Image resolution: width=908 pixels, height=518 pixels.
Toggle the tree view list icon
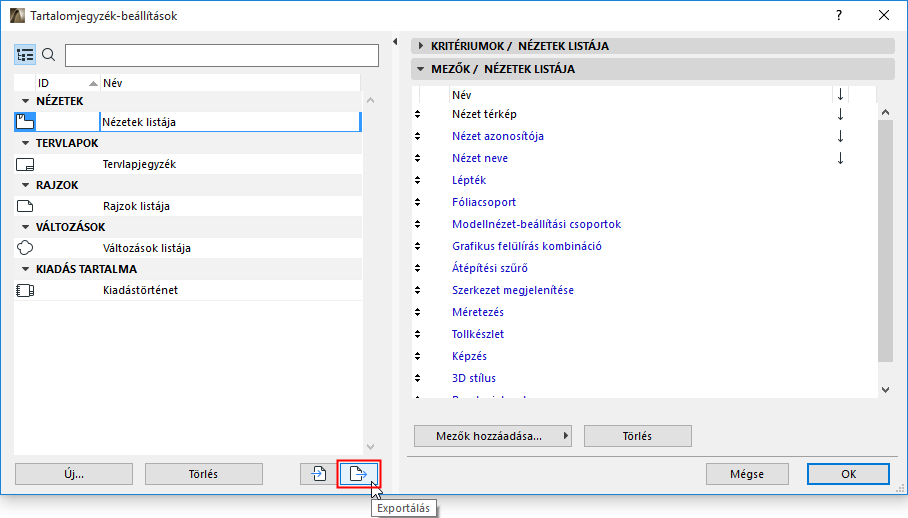coord(25,55)
